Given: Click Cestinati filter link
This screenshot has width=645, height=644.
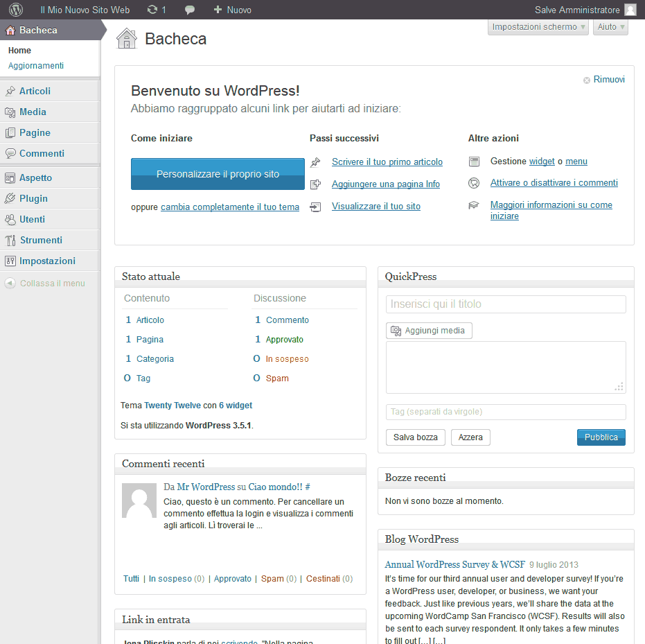Looking at the screenshot, I should tap(323, 579).
